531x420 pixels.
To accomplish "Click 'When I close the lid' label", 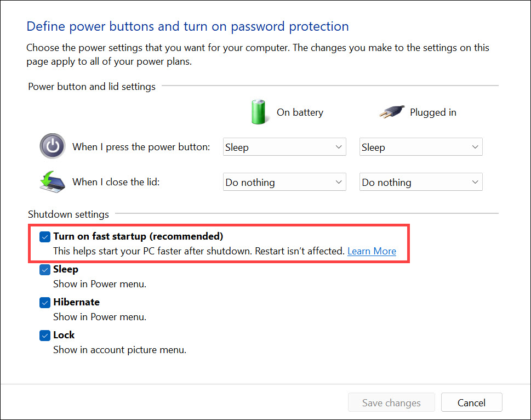I will click(x=116, y=181).
